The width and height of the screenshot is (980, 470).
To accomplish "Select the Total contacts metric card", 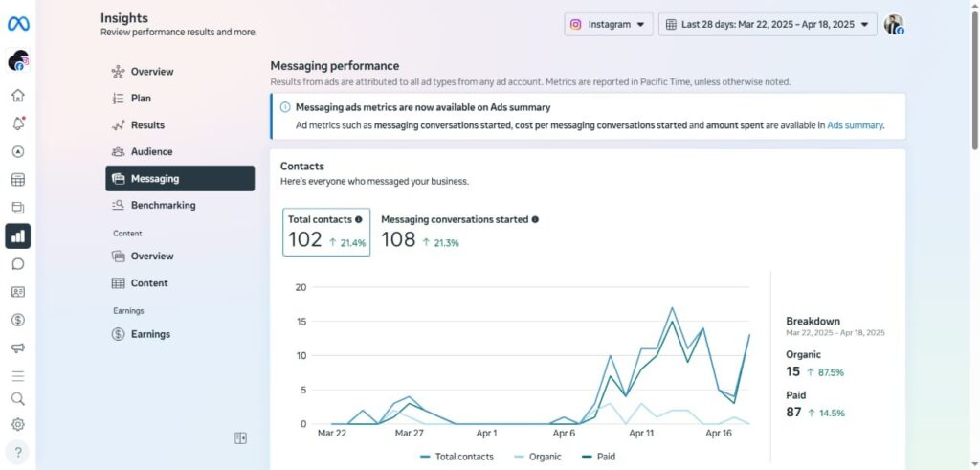I will (326, 232).
